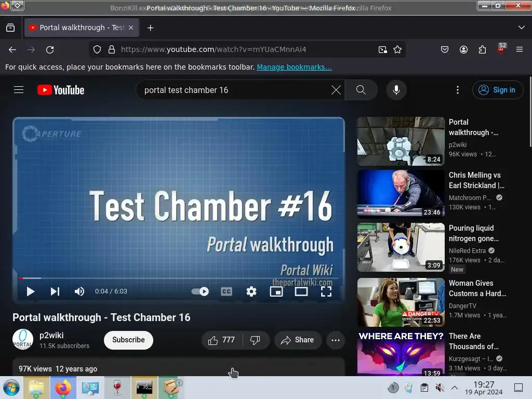Open the clock showing 19:27
Screen dimensions: 532x399
click(x=484, y=388)
